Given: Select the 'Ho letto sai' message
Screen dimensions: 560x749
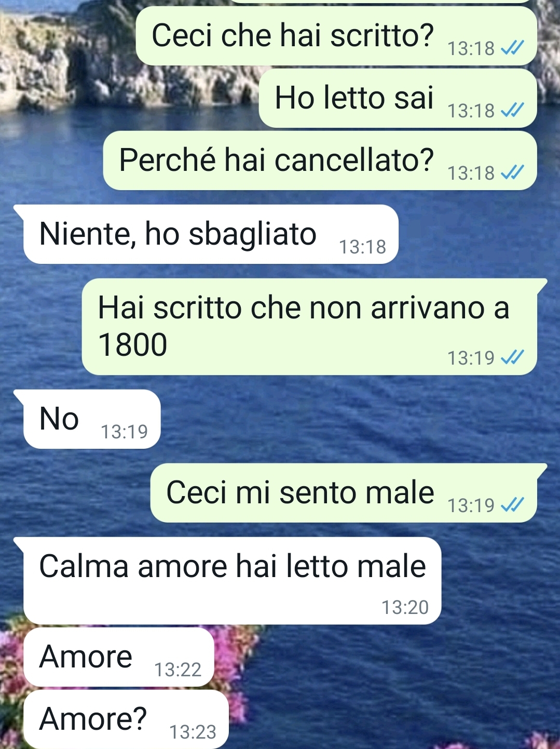Looking at the screenshot, I should 398,98.
